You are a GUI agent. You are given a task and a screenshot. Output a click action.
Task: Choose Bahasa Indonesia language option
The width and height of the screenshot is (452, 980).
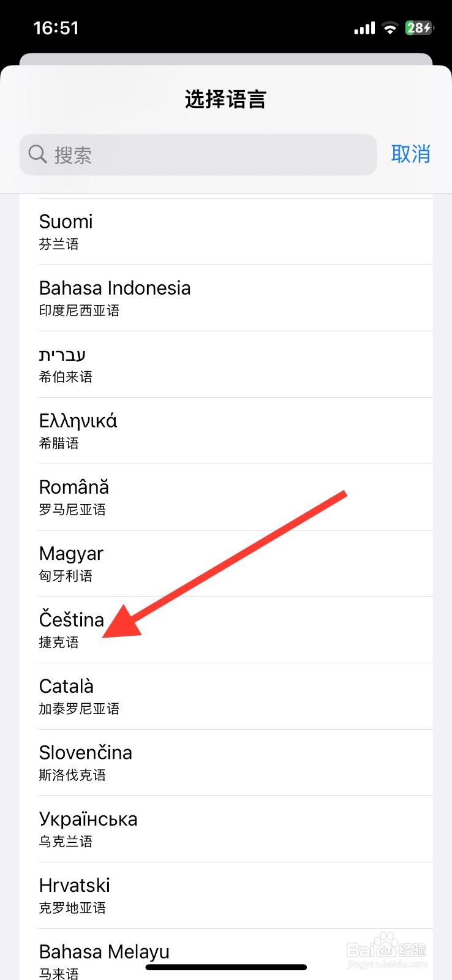(225, 298)
